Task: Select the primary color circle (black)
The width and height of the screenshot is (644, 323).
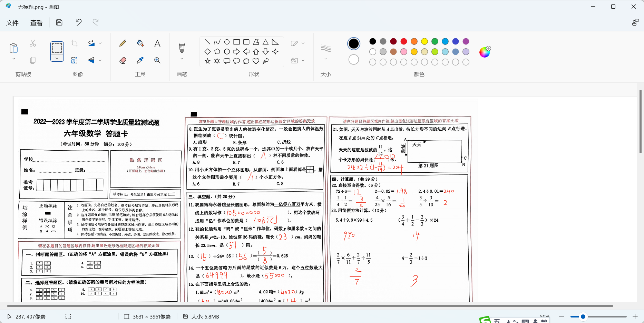Action: [x=353, y=43]
